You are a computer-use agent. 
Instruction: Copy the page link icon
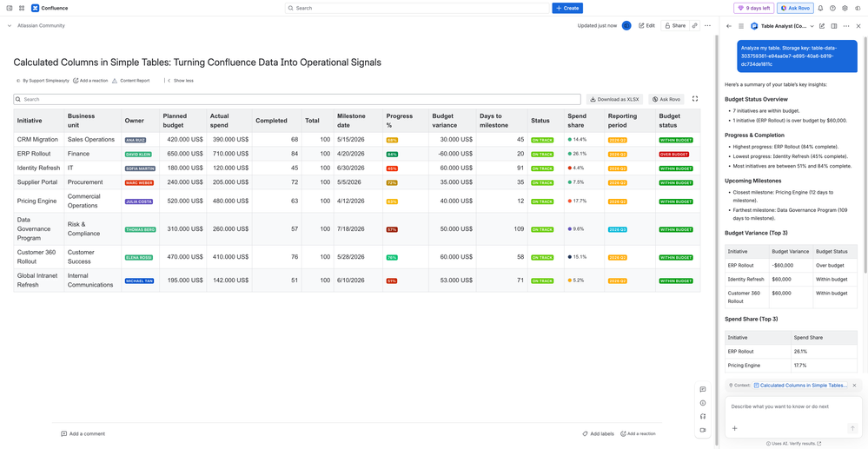695,26
